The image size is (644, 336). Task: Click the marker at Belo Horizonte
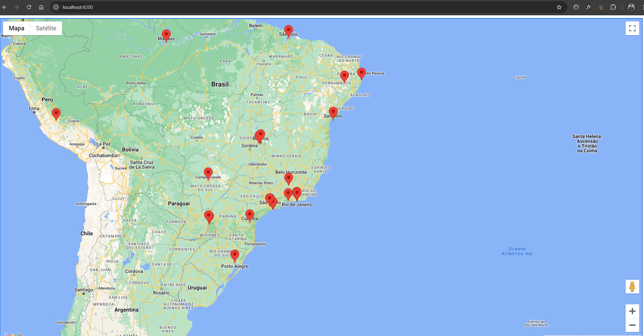point(289,179)
